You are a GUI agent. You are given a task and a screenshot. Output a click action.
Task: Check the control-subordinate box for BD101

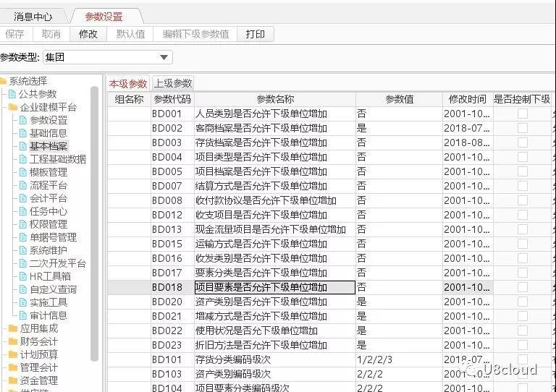(x=522, y=359)
